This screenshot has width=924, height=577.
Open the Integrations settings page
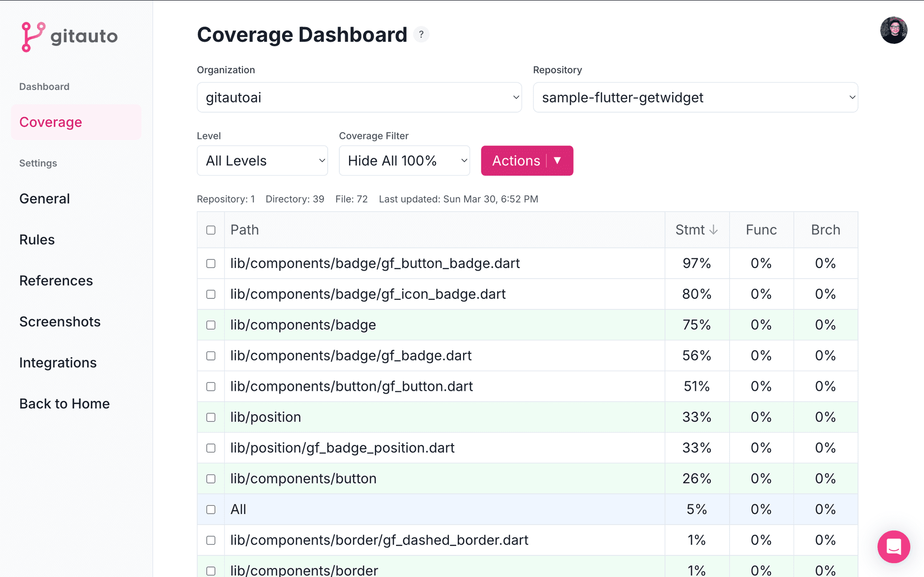coord(58,362)
